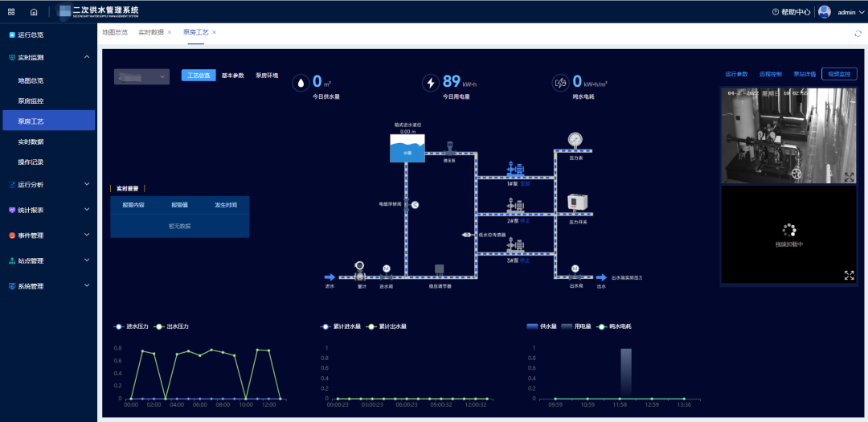Switch to the 基本参数 tab
The height and width of the screenshot is (422, 868).
click(x=232, y=76)
